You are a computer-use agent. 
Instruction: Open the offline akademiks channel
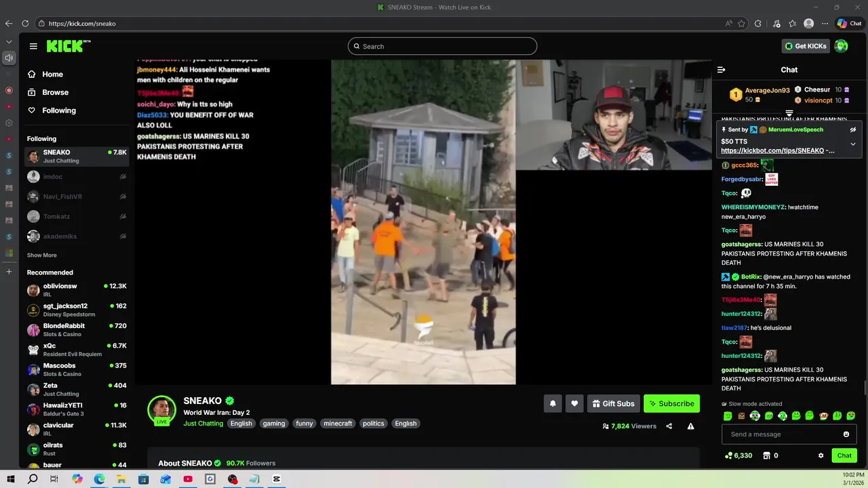coord(77,237)
